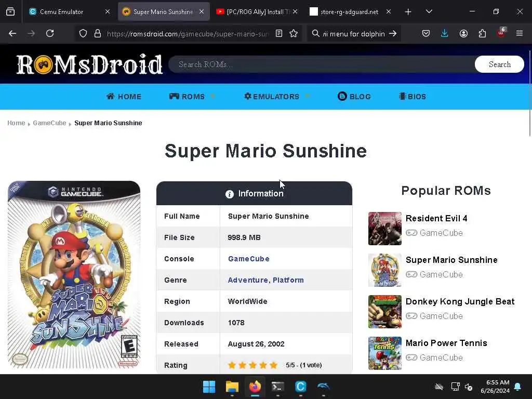This screenshot has width=532, height=399.
Task: Open ROMS navigation menu
Action: (x=187, y=96)
